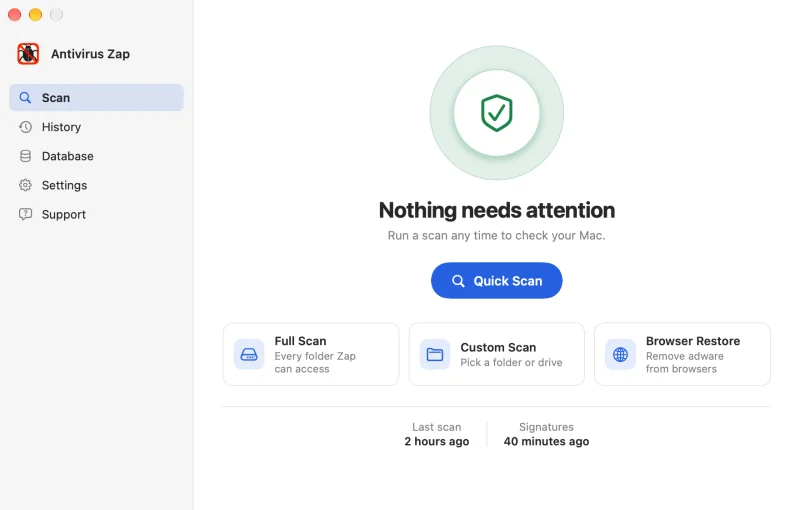Viewport: 800px width, 510px height.
Task: Click the magnifier icon beside Scan
Action: [25, 97]
